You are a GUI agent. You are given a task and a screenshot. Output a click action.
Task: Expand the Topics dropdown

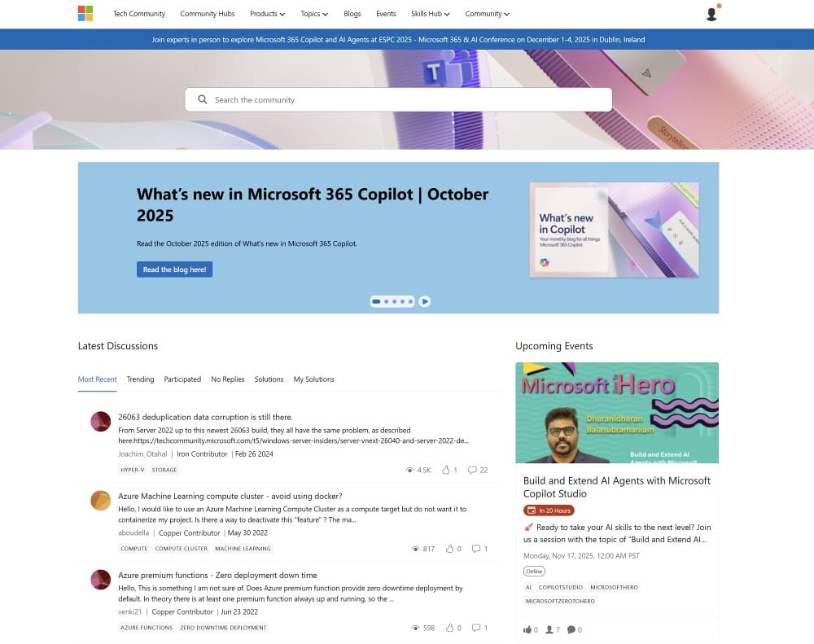pyautogui.click(x=313, y=14)
